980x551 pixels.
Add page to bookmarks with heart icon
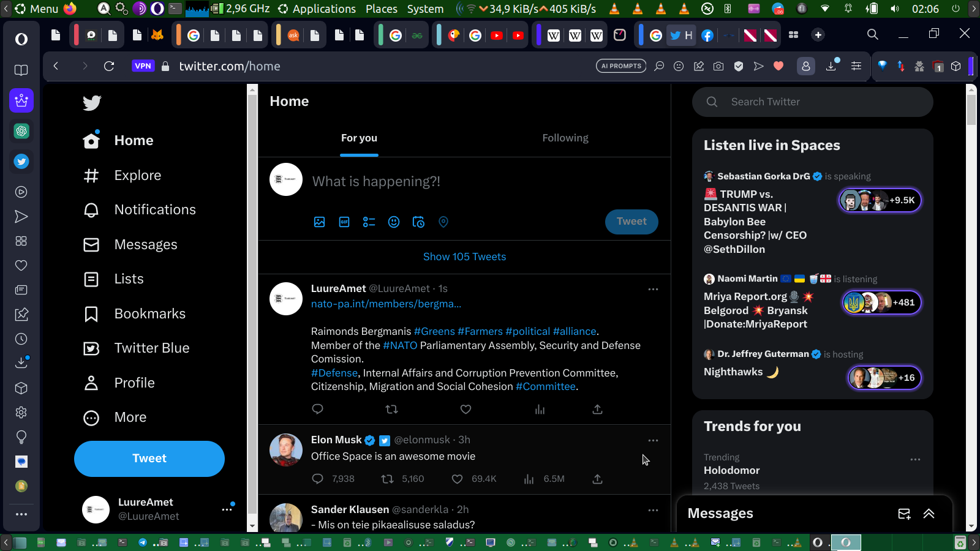pyautogui.click(x=778, y=66)
